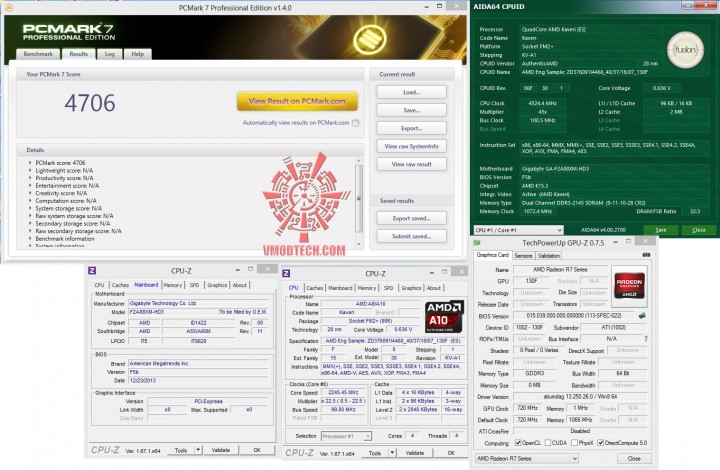Toggle the OpenCL checkbox in GPU-Z
This screenshot has height=470, width=720.
tap(518, 443)
